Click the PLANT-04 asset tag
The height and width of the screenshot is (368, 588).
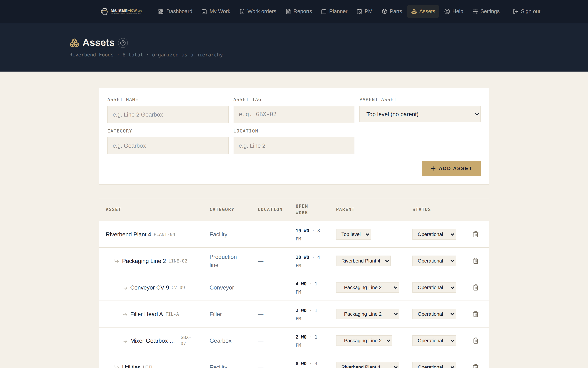[164, 234]
